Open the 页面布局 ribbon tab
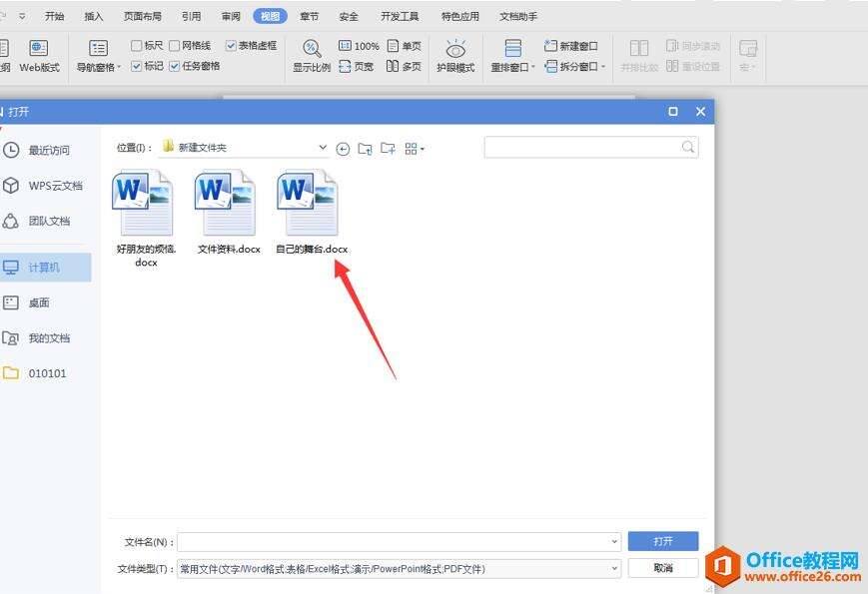The height and width of the screenshot is (594, 868). point(143,17)
